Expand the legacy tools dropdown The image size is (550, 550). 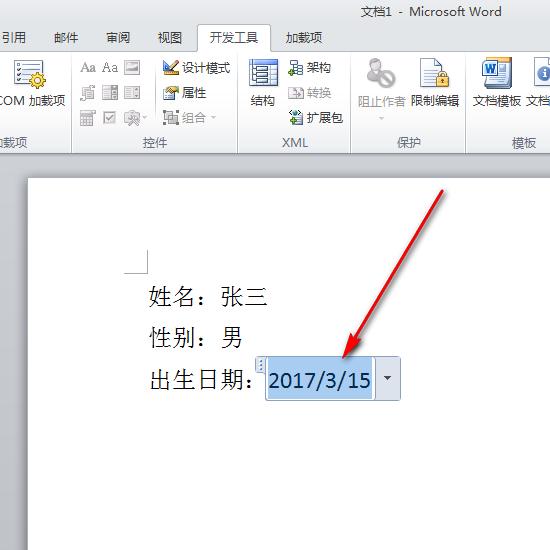135,118
